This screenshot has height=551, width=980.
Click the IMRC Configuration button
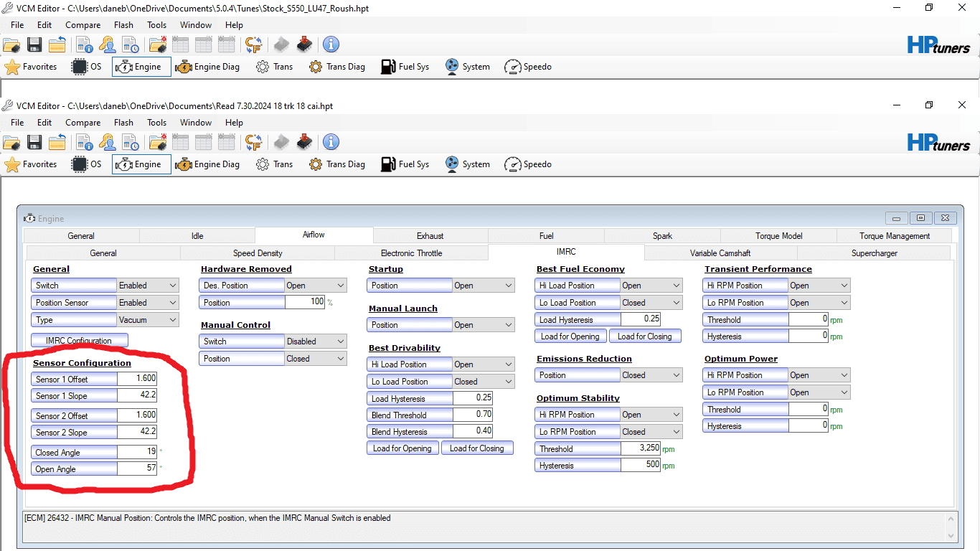click(x=80, y=341)
